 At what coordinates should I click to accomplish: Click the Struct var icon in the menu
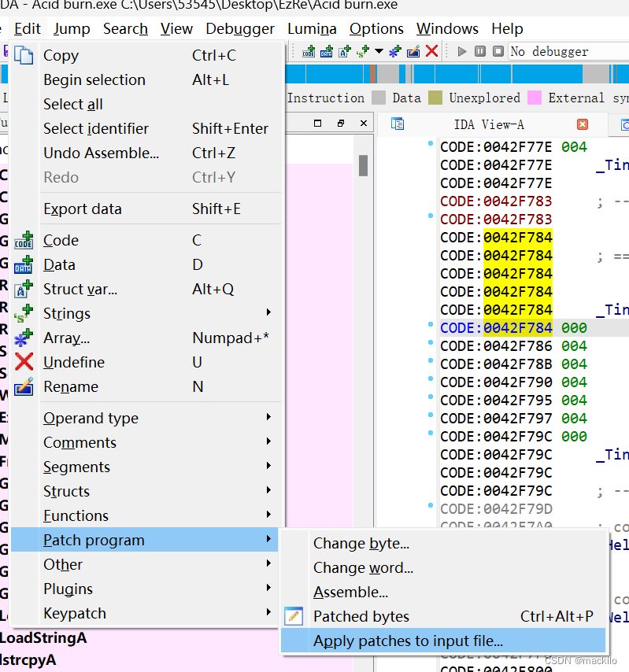(x=23, y=290)
